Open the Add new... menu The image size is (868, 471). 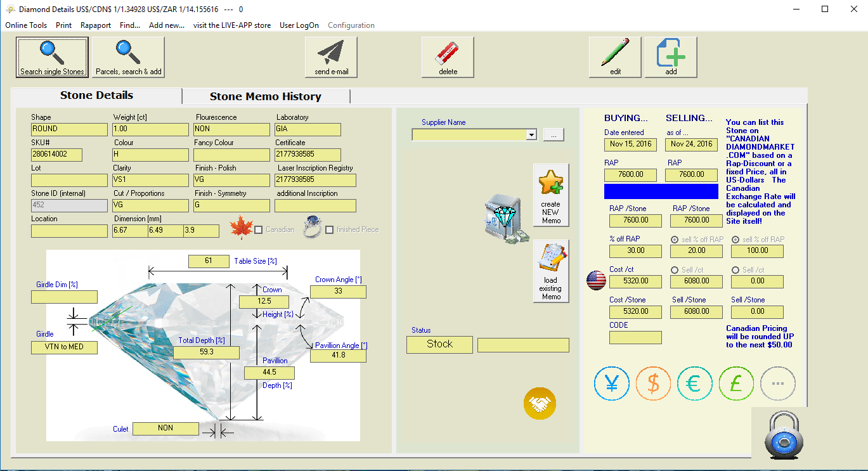[x=167, y=25]
